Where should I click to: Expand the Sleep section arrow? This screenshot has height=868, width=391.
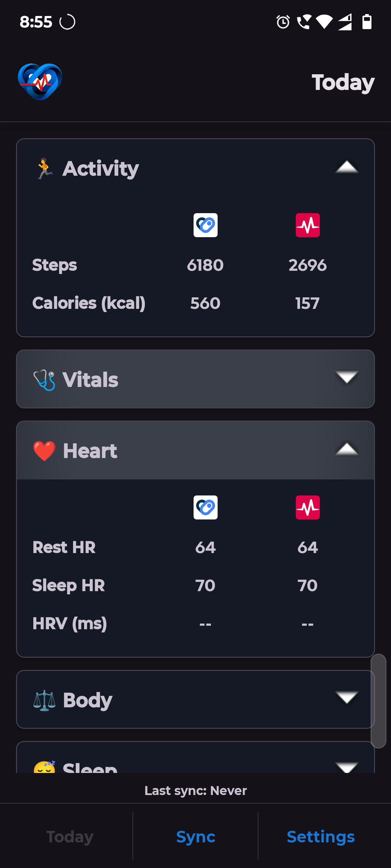(346, 766)
